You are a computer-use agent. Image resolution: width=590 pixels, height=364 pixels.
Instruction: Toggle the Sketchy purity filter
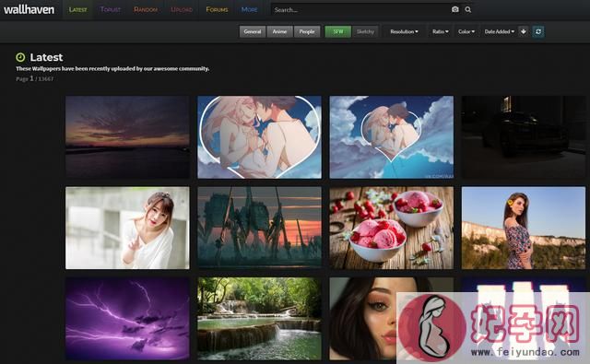tap(365, 31)
